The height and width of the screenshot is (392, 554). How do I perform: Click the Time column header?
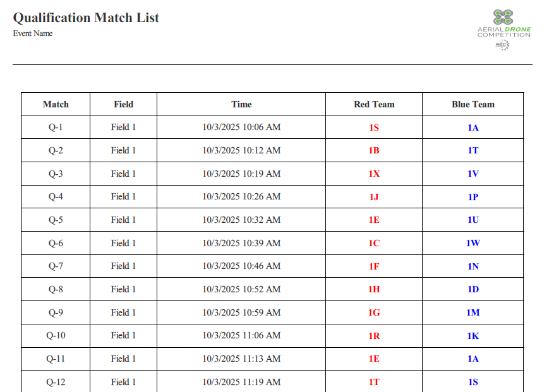241,104
